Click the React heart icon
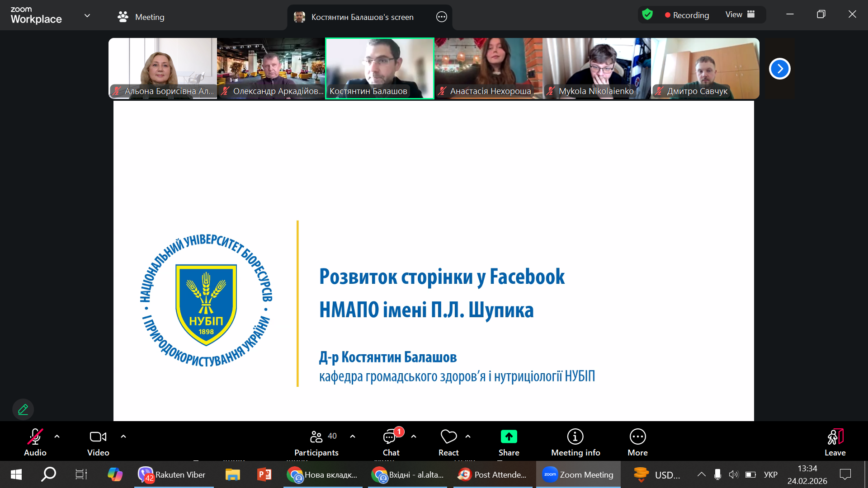868x488 pixels. click(448, 437)
